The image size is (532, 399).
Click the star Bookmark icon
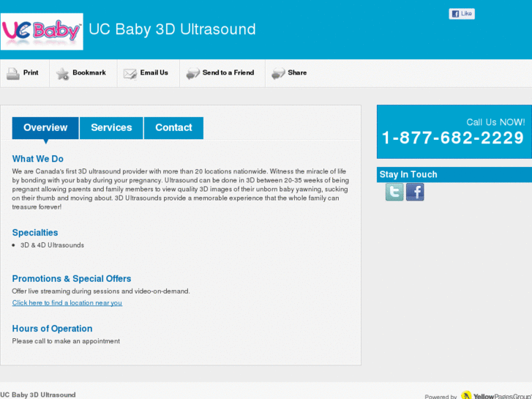tap(62, 74)
